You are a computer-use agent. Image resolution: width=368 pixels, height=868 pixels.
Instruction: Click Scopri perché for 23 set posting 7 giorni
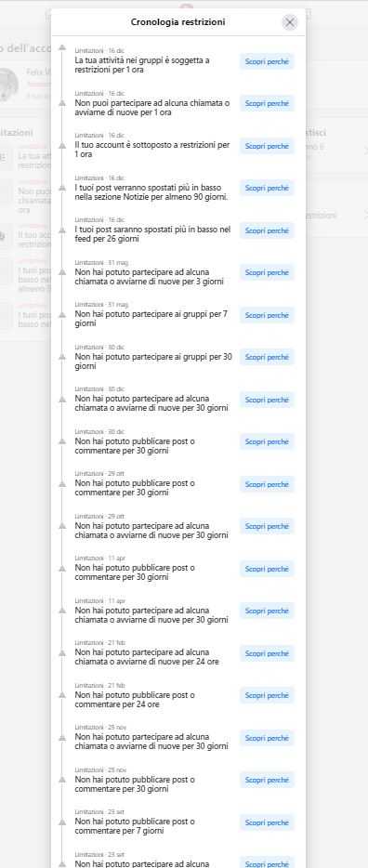click(x=267, y=822)
